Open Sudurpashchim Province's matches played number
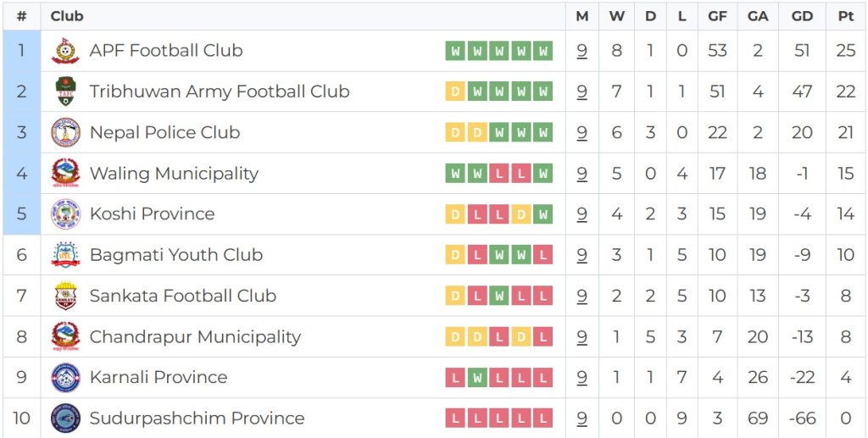Viewport: 868px width, 438px height. click(582, 418)
